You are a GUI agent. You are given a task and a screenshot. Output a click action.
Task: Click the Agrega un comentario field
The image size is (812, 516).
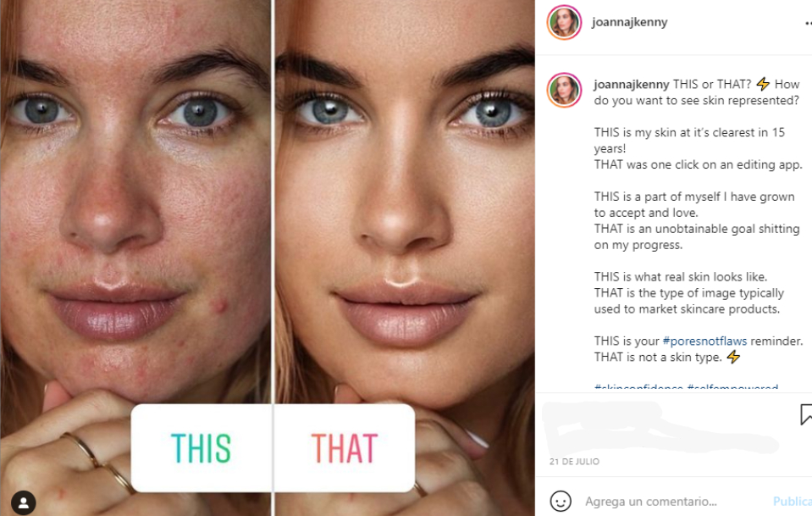(x=651, y=502)
